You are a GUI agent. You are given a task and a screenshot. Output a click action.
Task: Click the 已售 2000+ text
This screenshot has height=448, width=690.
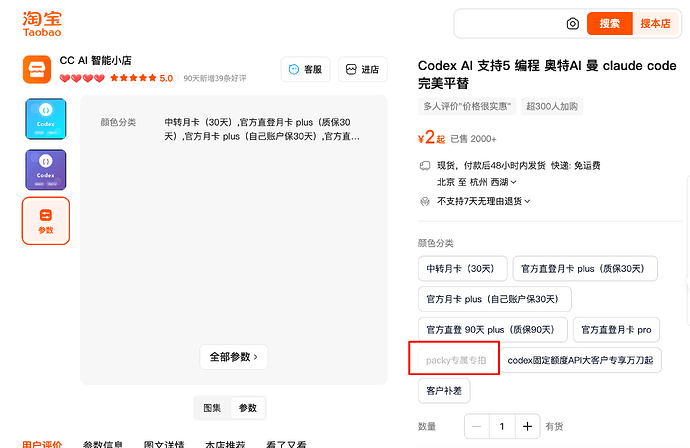click(473, 139)
